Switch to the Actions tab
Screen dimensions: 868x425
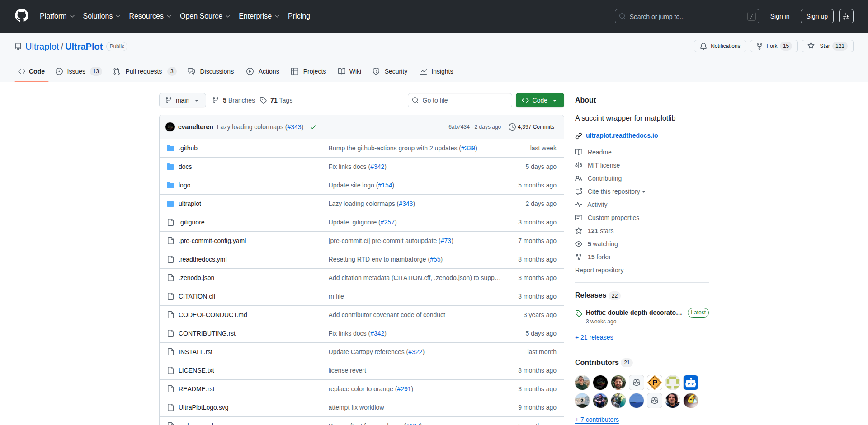(263, 71)
